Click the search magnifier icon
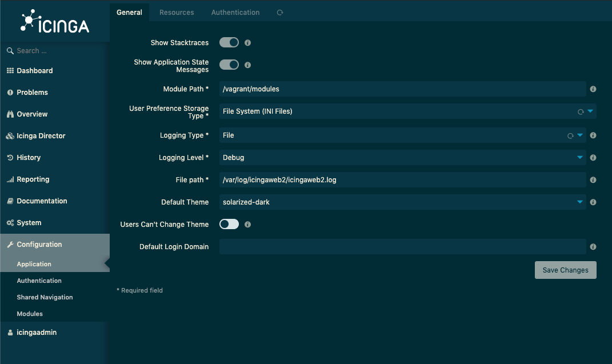612x364 pixels. point(10,51)
